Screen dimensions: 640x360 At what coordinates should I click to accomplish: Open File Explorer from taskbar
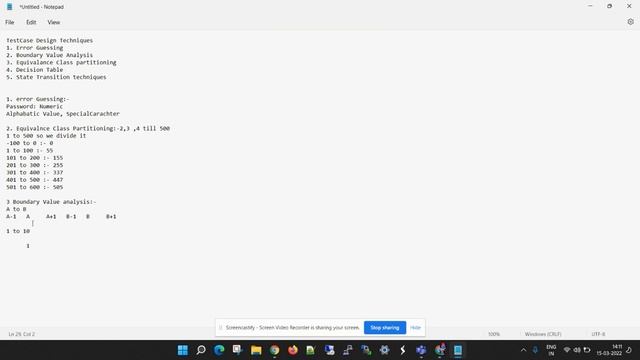(256, 350)
